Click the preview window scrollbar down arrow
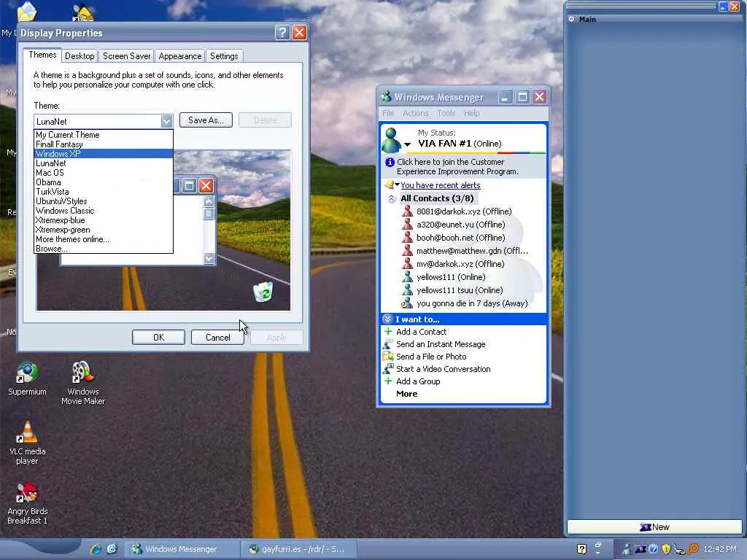 pyautogui.click(x=209, y=258)
